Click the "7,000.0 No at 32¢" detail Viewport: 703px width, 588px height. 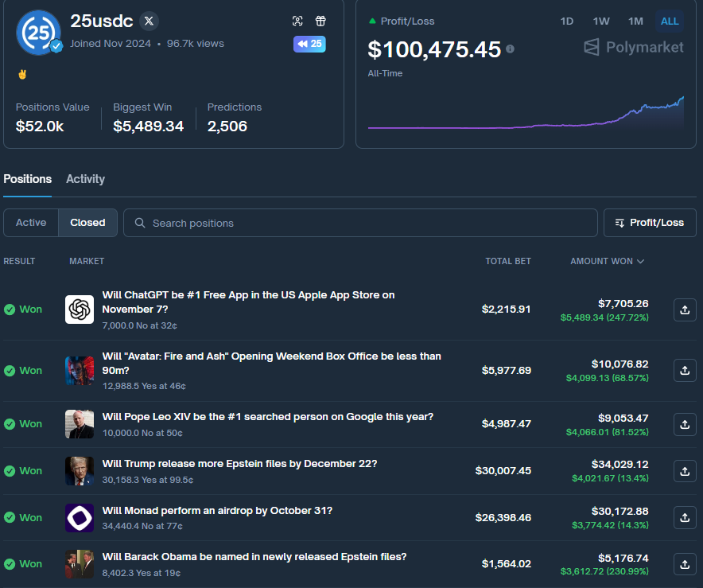(x=139, y=325)
